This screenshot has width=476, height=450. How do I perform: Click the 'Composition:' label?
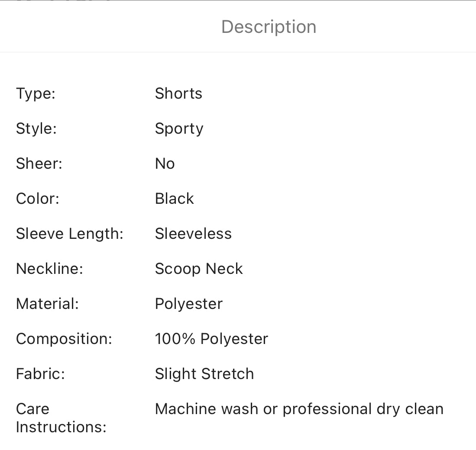click(64, 339)
